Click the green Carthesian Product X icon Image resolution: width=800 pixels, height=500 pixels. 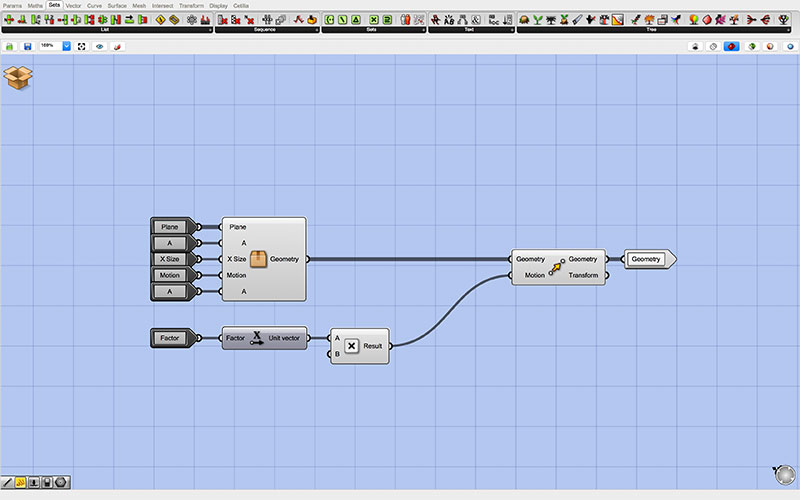pyautogui.click(x=374, y=20)
